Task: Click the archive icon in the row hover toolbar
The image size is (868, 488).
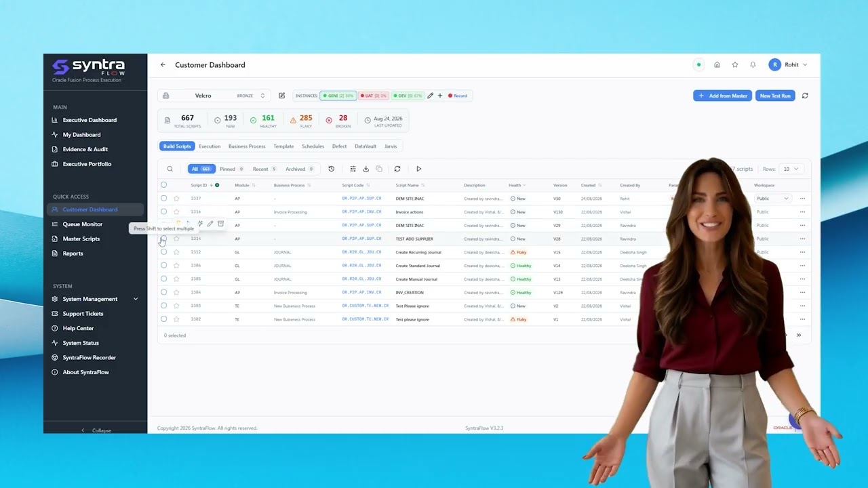Action: [221, 224]
